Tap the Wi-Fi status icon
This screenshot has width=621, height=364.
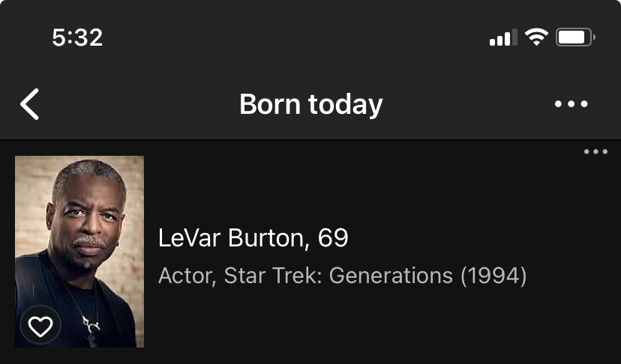coord(536,37)
